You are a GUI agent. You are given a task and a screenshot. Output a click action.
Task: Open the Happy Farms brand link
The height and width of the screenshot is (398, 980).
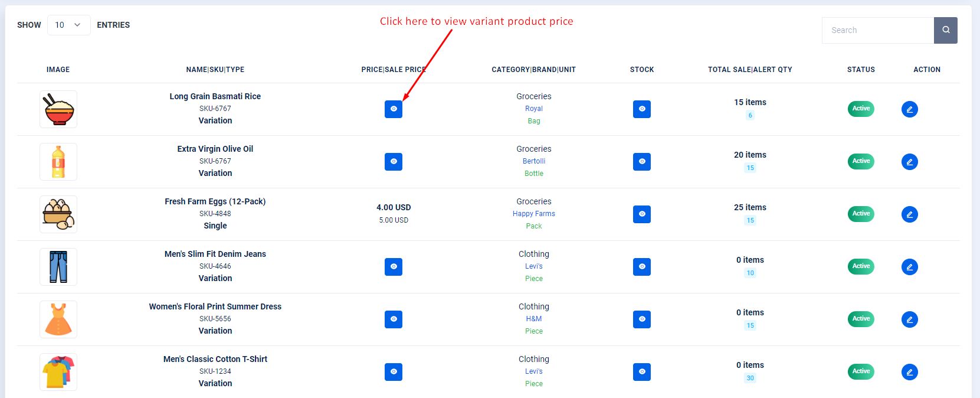tap(534, 214)
